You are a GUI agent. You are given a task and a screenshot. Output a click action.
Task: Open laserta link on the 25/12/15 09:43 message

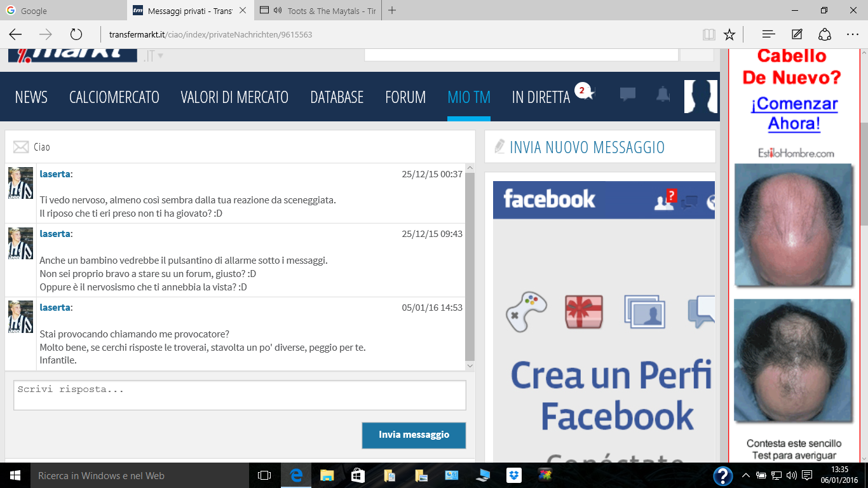tap(55, 234)
